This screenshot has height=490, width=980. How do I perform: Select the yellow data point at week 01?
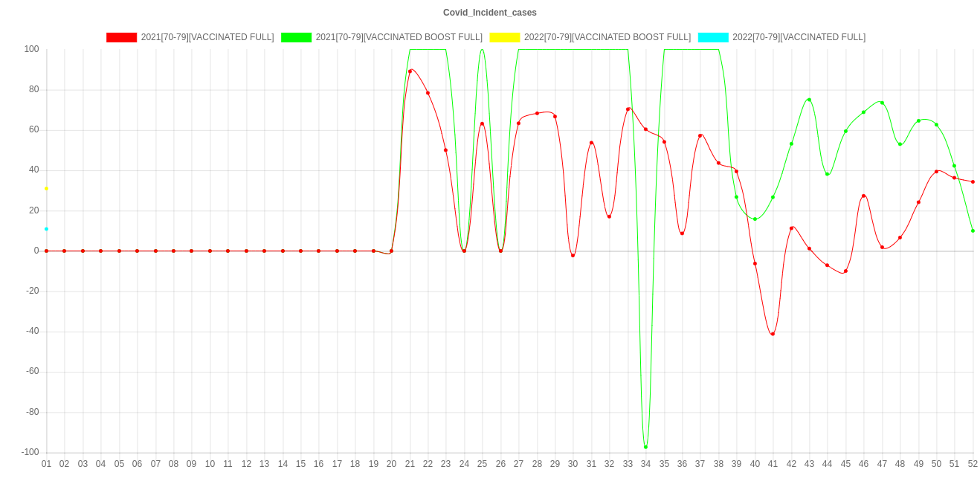[46, 189]
